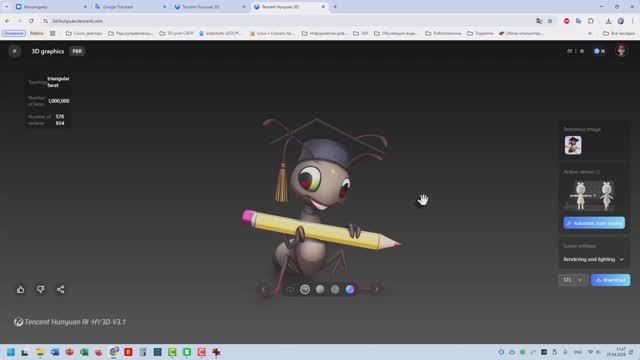Open the tab search dropdown arrow

6,7
